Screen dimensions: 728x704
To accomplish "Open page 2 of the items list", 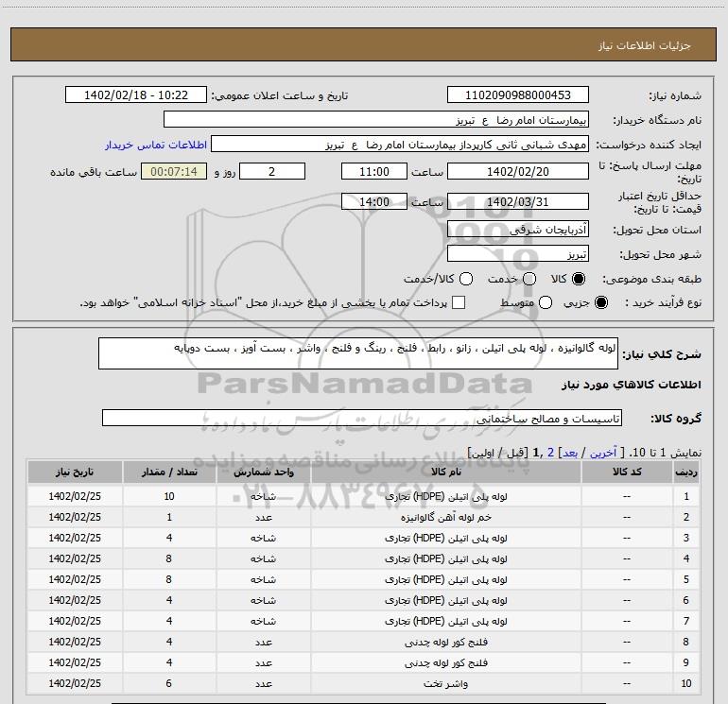I will click(x=550, y=452).
